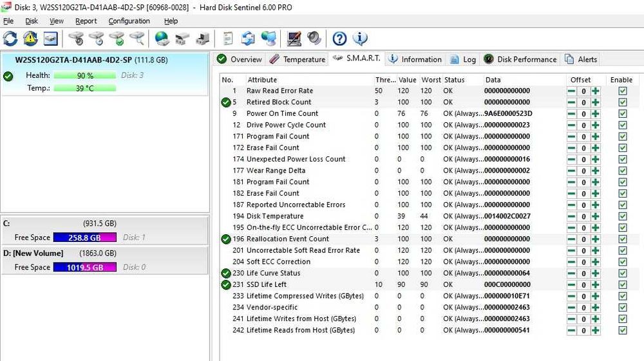This screenshot has height=361, width=644.
Task: Decrease offset for Wear Range Delta
Action: [571, 171]
